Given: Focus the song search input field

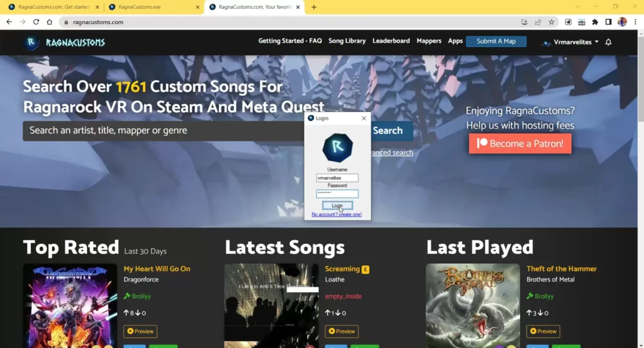Looking at the screenshot, I should point(164,131).
